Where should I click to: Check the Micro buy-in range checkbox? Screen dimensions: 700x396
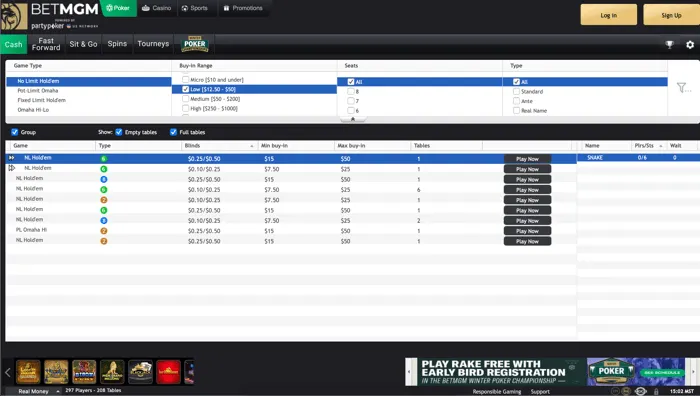pos(185,79)
